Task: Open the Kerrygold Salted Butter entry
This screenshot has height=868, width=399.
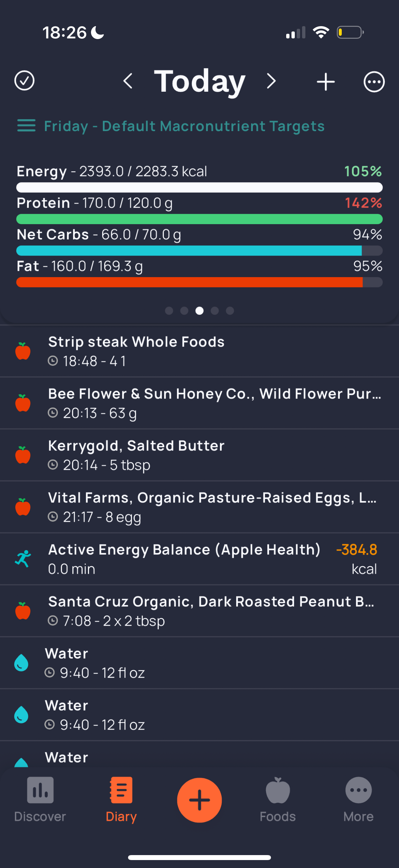Action: click(199, 455)
